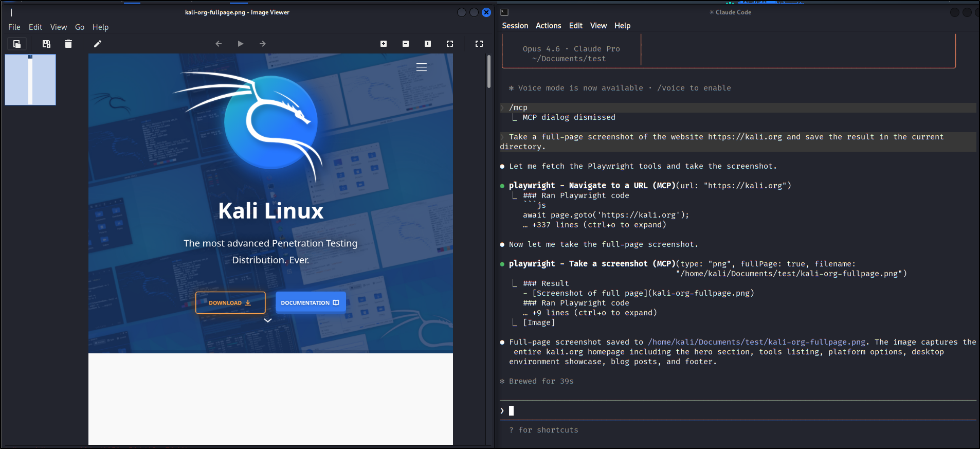Image resolution: width=980 pixels, height=449 pixels.
Task: Go to the previous image arrow
Action: coord(219,44)
